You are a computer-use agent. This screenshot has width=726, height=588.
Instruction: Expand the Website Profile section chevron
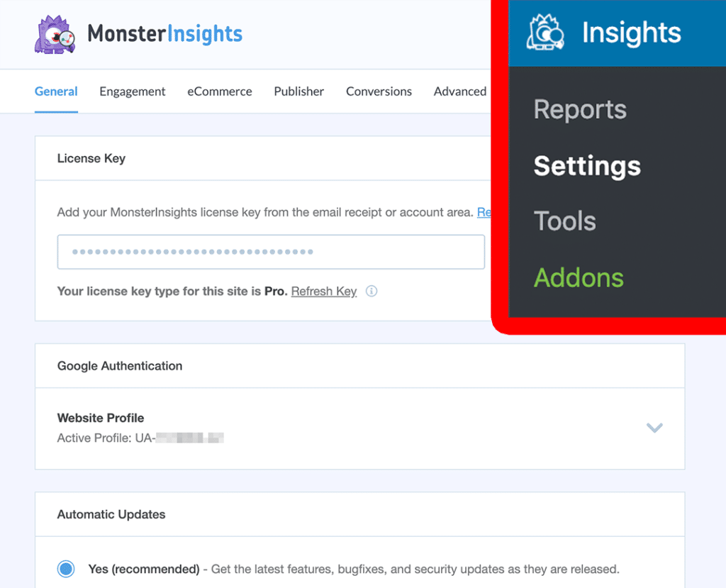click(654, 428)
